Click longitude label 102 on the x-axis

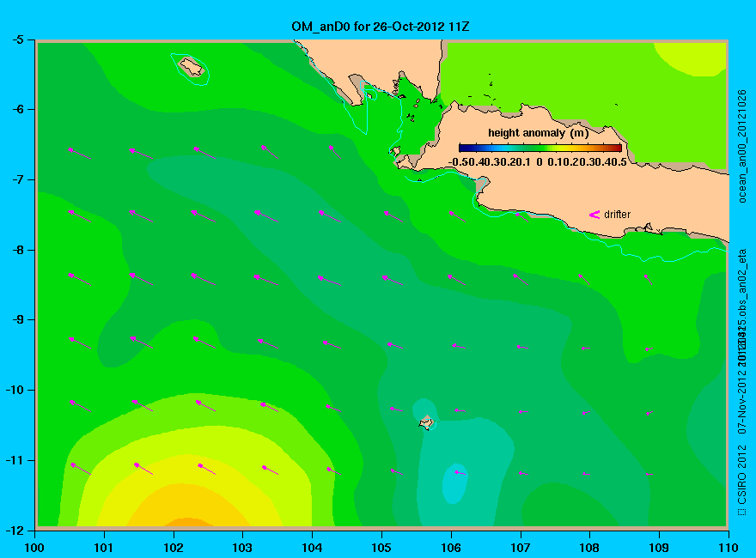(173, 548)
